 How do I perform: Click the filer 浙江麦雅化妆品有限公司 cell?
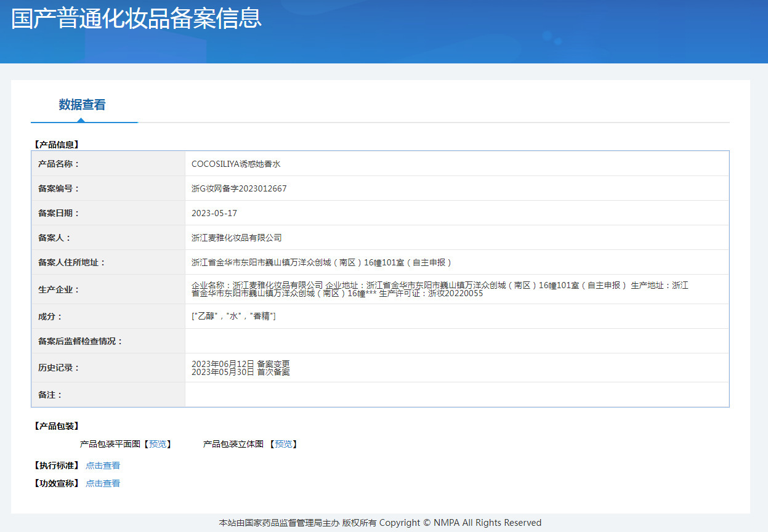457,238
